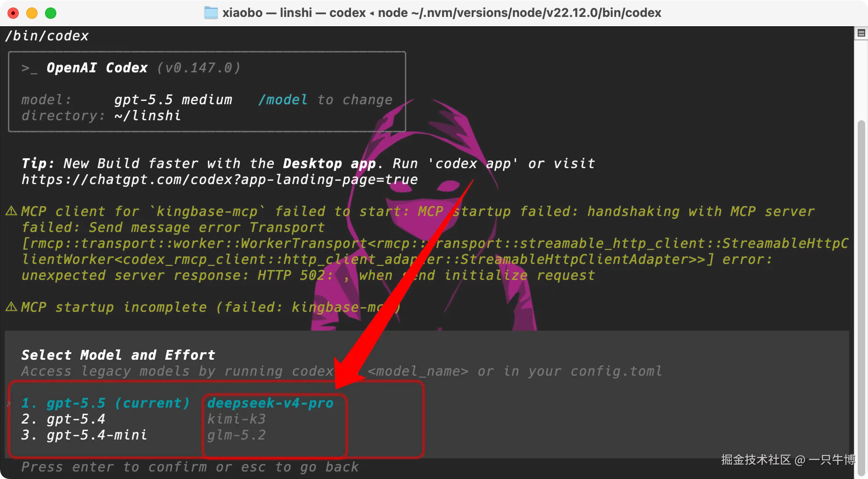The image size is (868, 479).
Task: Click the "Access legacy models" hint line
Action: point(342,371)
